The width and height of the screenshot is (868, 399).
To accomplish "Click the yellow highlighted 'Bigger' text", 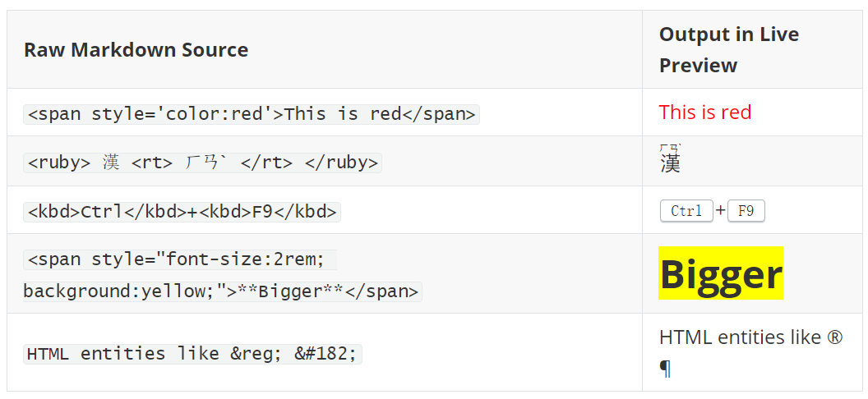I will (x=720, y=273).
